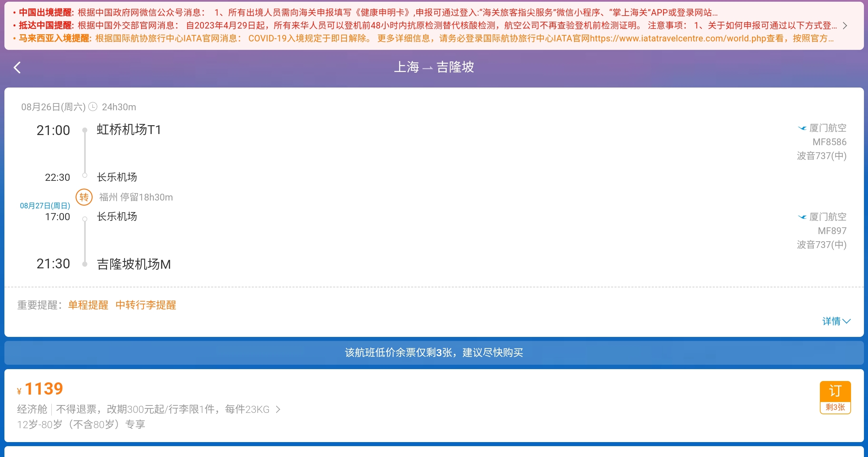This screenshot has width=868, height=457.
Task: Click the low-fare tickets remaining banner
Action: tap(434, 353)
